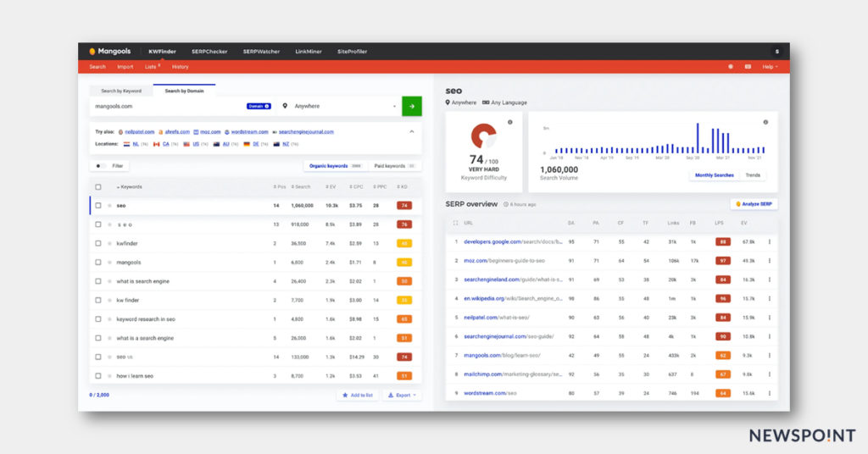
Task: Open three-dot menu for developers.google.com result
Action: point(770,241)
